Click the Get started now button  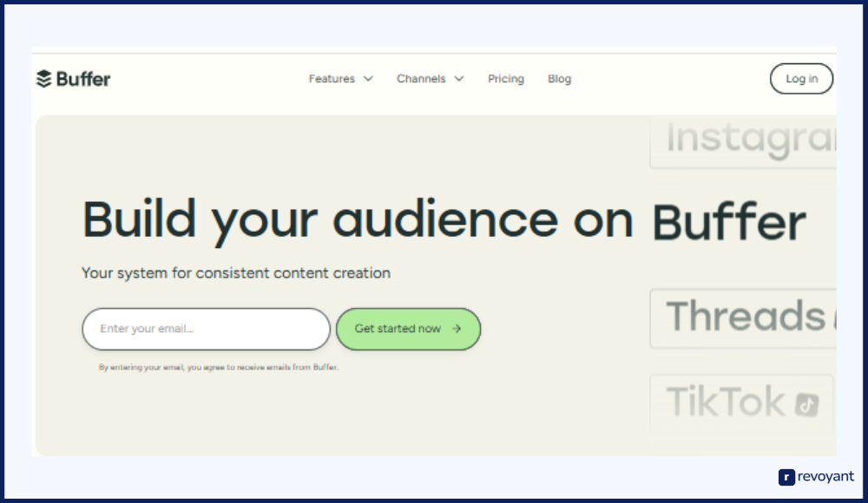click(408, 330)
